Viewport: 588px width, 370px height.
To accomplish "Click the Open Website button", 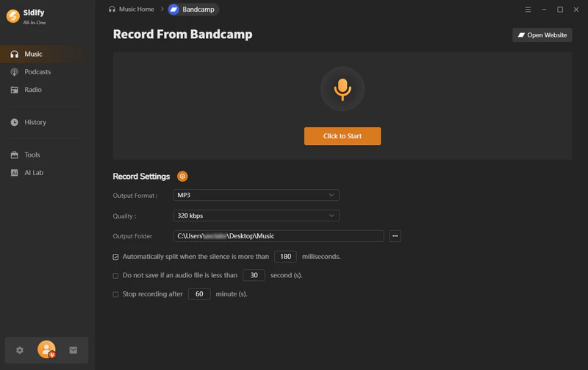I will (542, 35).
